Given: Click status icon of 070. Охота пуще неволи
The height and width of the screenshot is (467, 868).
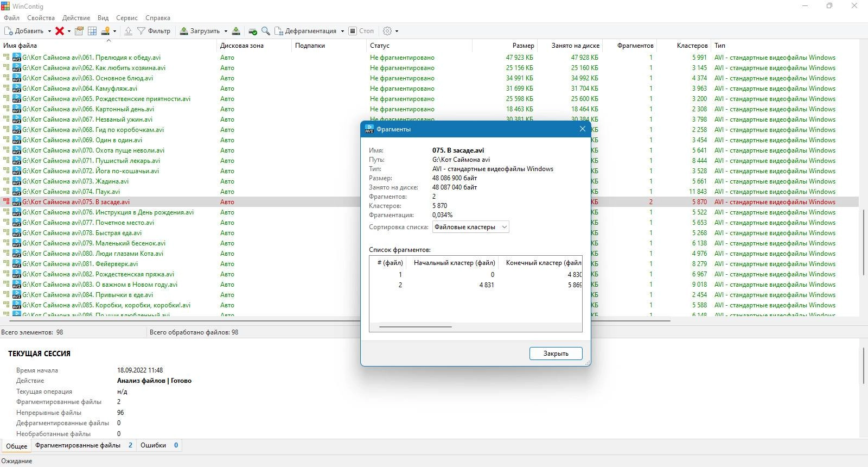Looking at the screenshot, I should pyautogui.click(x=7, y=150).
